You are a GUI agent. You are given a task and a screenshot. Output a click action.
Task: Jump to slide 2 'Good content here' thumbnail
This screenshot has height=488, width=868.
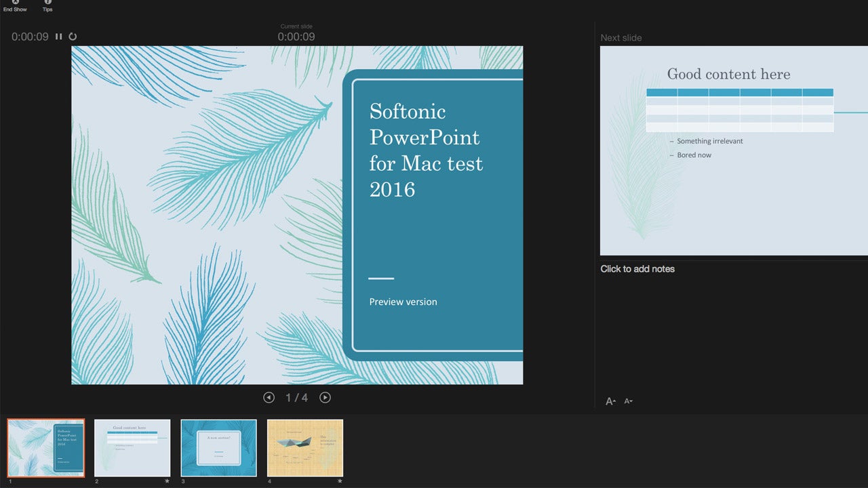pos(132,448)
